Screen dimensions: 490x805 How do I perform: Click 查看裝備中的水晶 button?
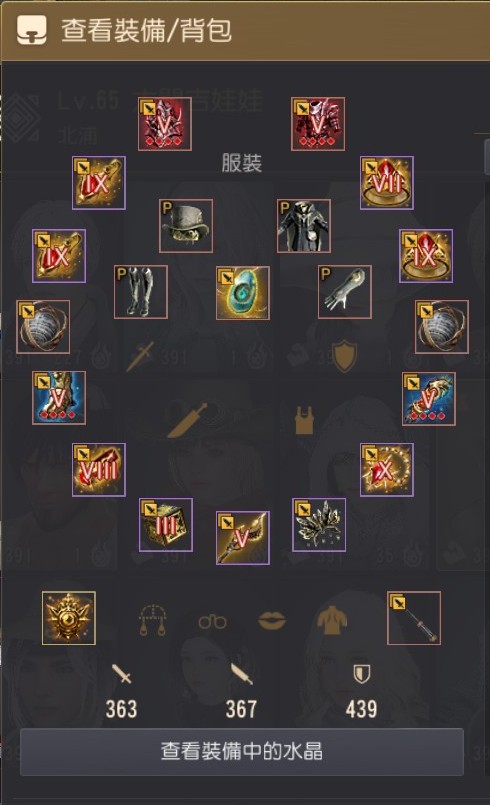242,751
